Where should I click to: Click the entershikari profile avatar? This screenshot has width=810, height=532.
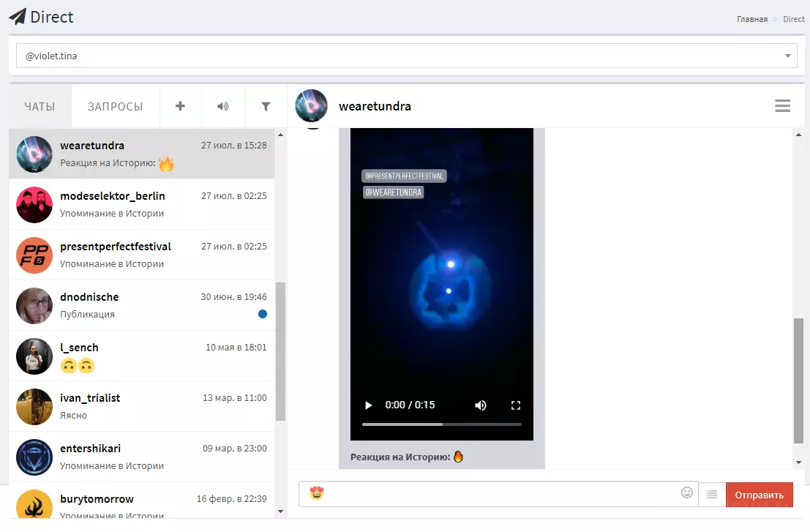(34, 457)
